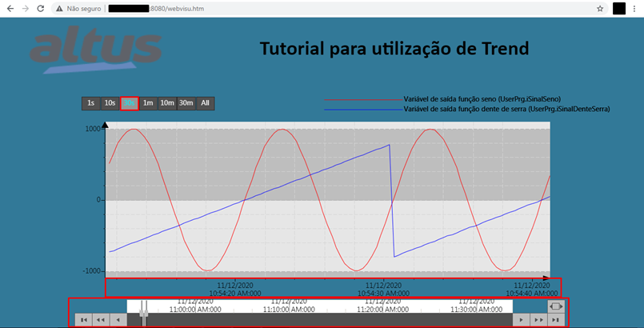Choose the 30m time range
Screen dimensions: 644x328
click(x=186, y=103)
